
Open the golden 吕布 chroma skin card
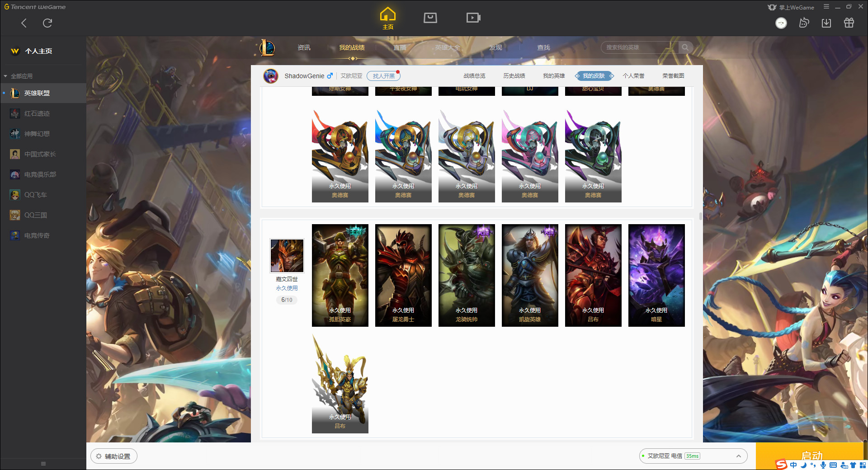pos(340,383)
